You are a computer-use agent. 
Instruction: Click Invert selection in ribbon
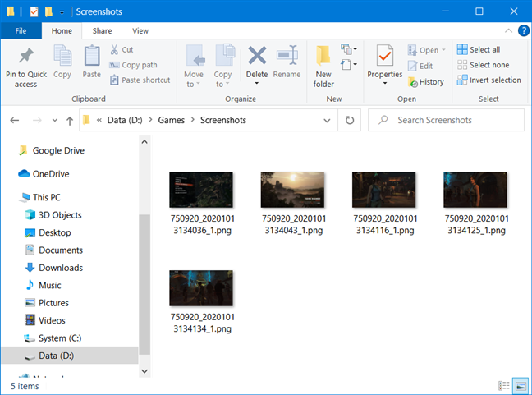point(489,80)
